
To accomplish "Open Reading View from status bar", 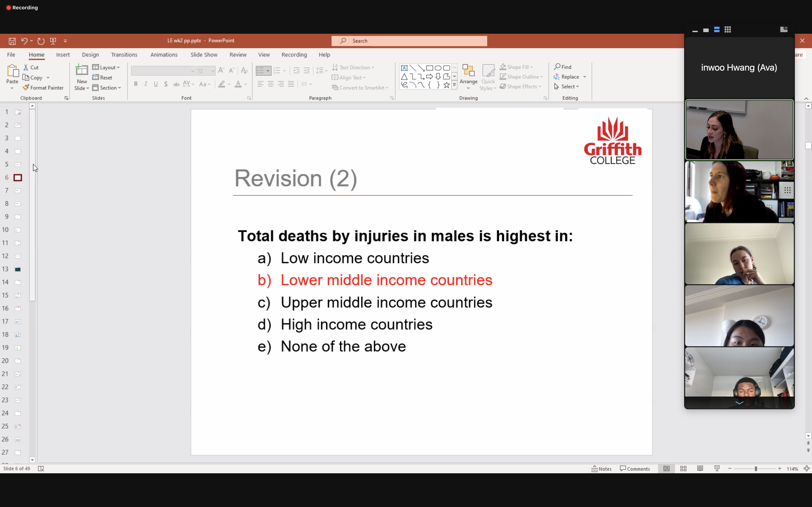I will tap(700, 469).
